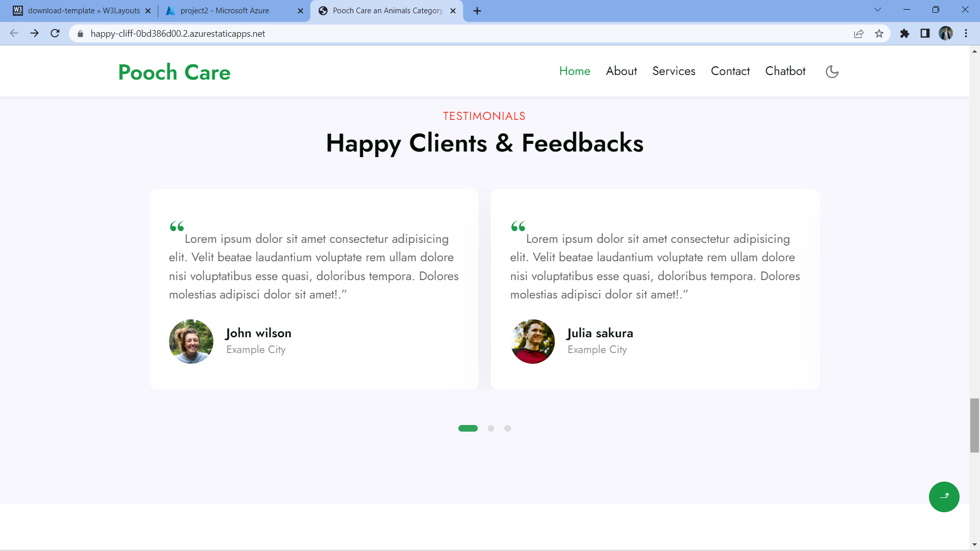Close the Pooch Care tab
Screen dimensions: 980x551
pyautogui.click(x=453, y=11)
